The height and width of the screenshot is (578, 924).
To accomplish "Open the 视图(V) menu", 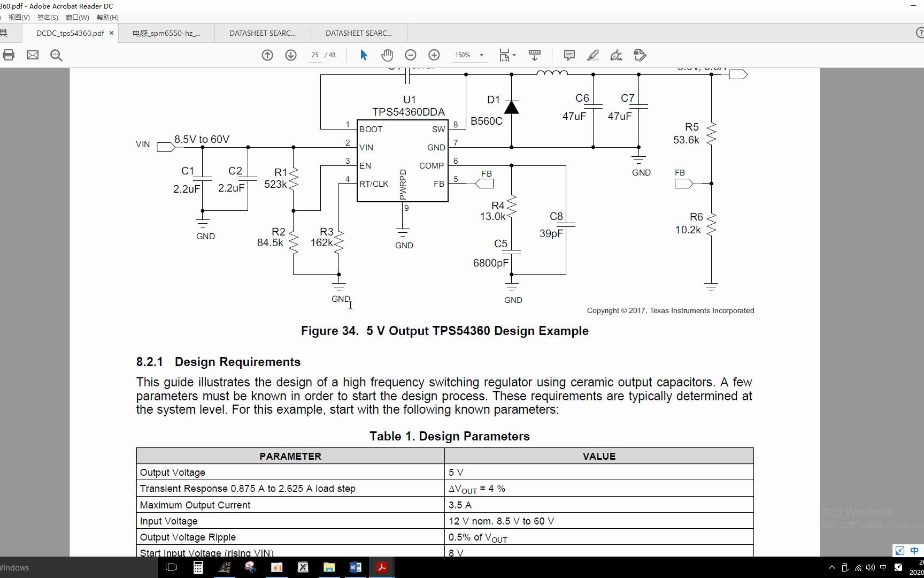I will tap(19, 17).
